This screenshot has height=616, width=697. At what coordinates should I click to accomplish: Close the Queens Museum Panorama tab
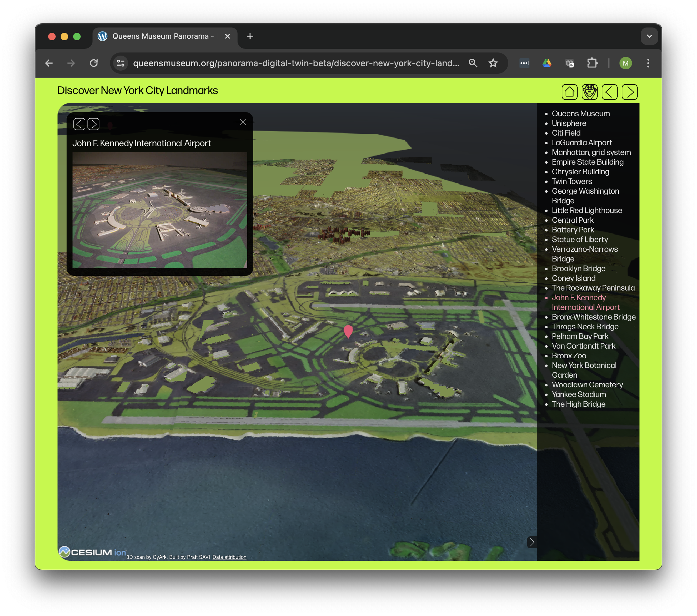tap(228, 36)
